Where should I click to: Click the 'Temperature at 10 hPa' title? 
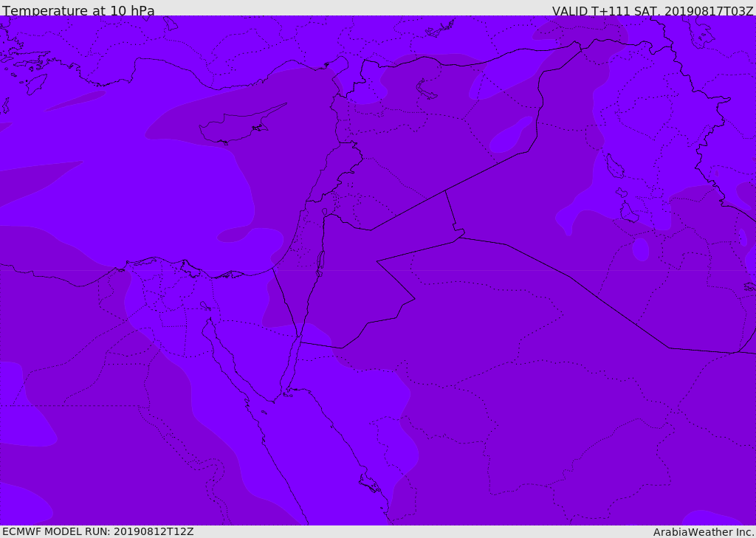78,10
